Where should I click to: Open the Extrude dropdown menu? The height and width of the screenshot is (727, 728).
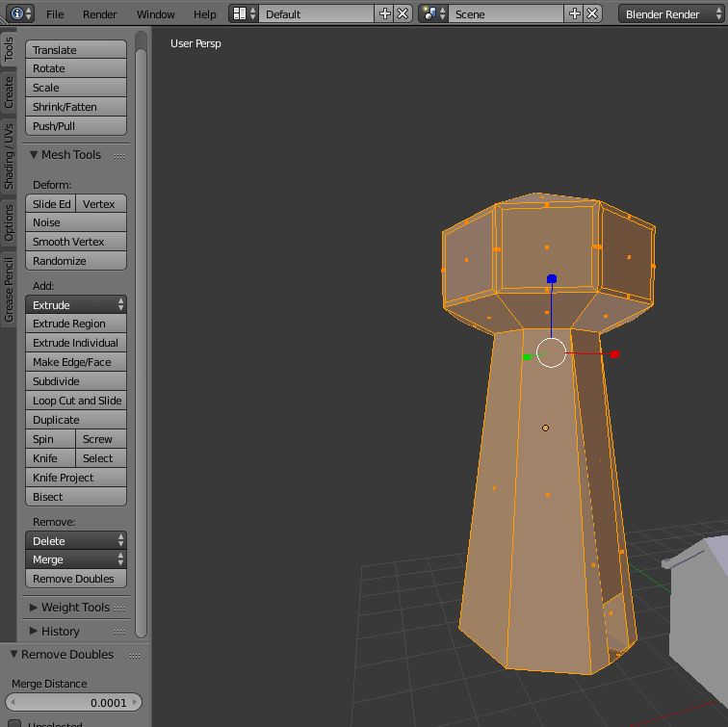coord(76,305)
